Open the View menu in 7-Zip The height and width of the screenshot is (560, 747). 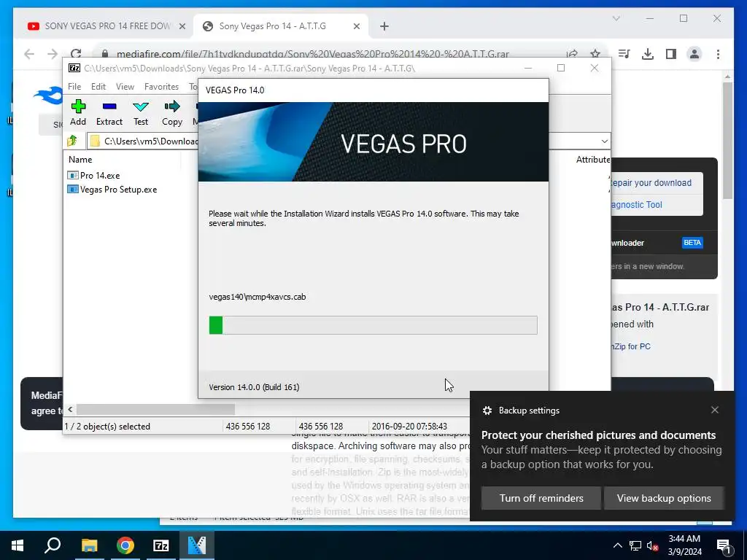[x=125, y=87]
